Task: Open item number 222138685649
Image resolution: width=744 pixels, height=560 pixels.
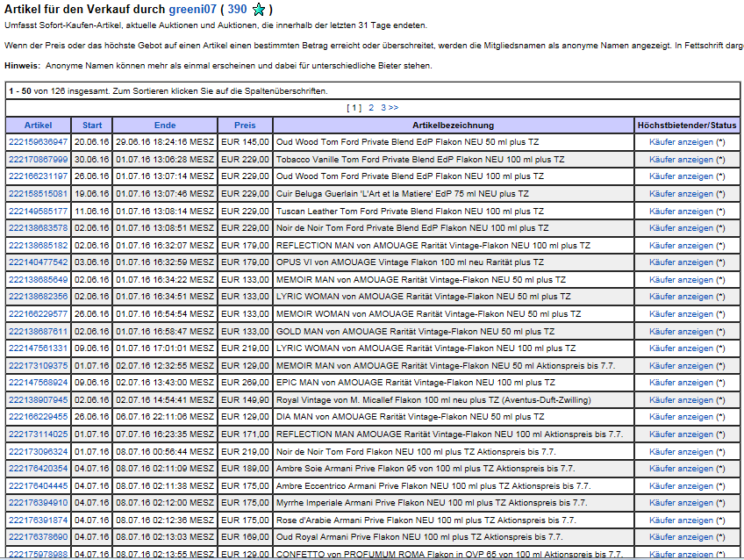Action: (x=39, y=279)
